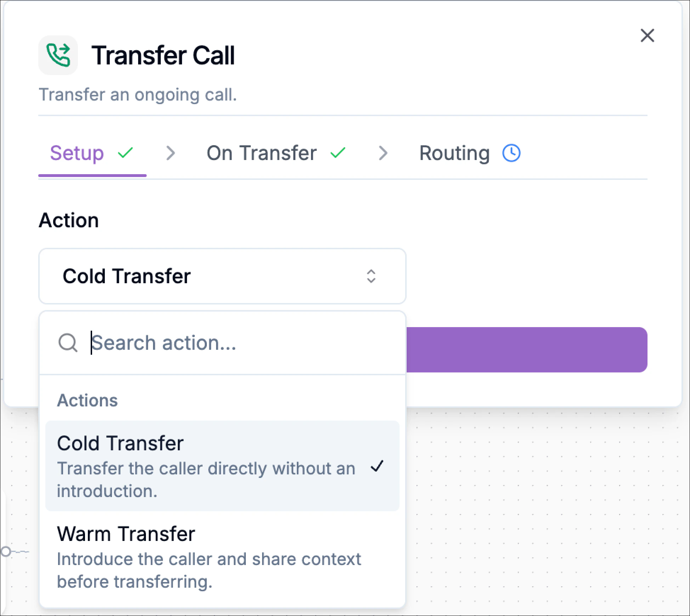
Task: Click the Transfer Call phone icon
Action: [58, 55]
